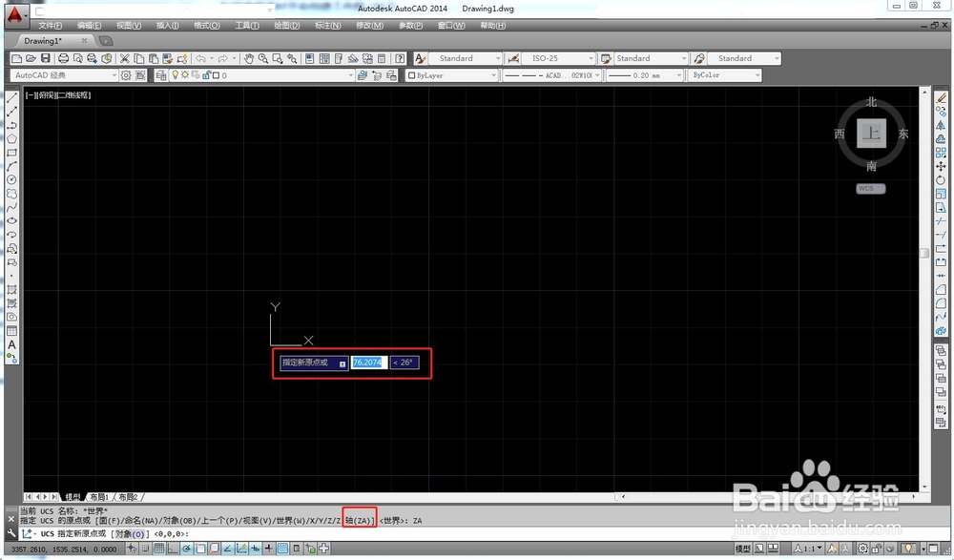
Task: Open the ByColor plot style dropdown
Action: click(725, 75)
